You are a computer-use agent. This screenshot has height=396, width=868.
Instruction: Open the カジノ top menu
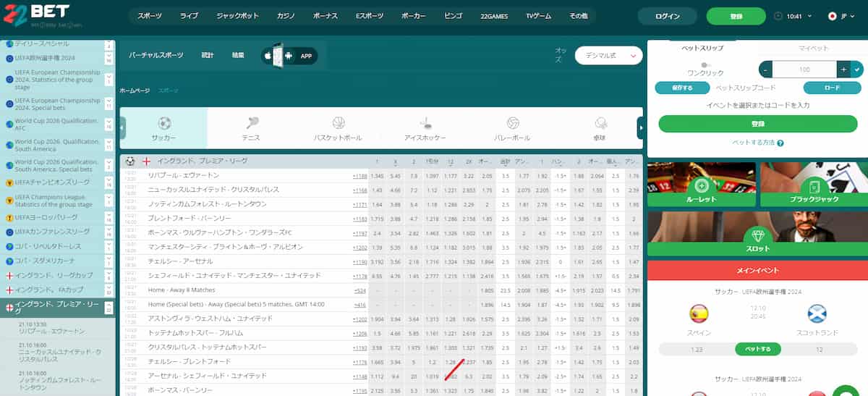click(286, 16)
